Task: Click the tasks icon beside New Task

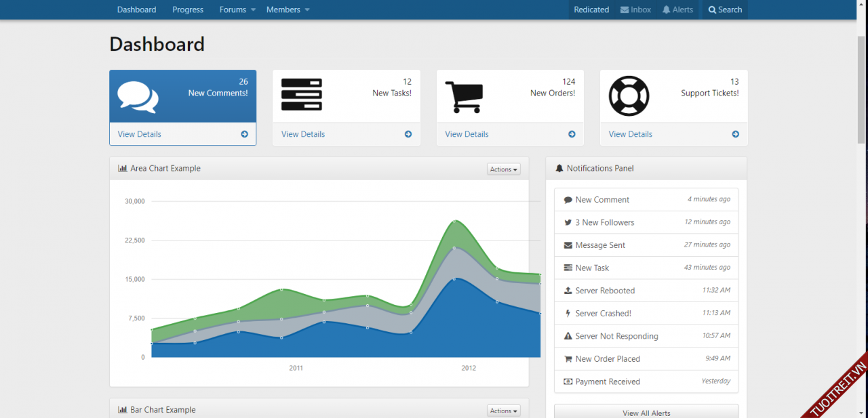Action: pyautogui.click(x=568, y=268)
